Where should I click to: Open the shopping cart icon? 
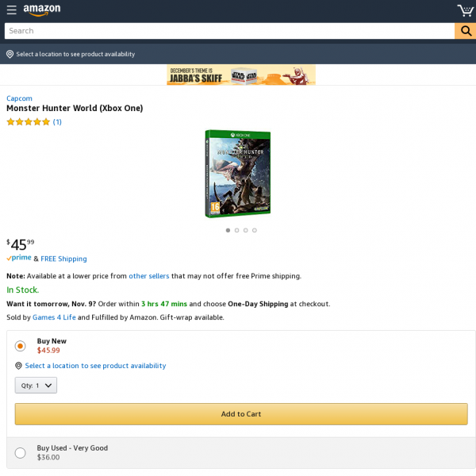[x=465, y=10]
